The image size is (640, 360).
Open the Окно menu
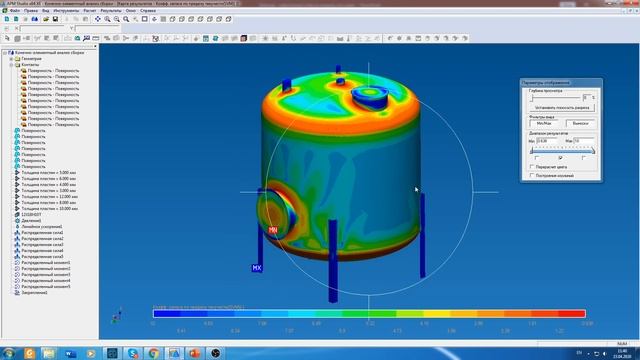[131, 11]
